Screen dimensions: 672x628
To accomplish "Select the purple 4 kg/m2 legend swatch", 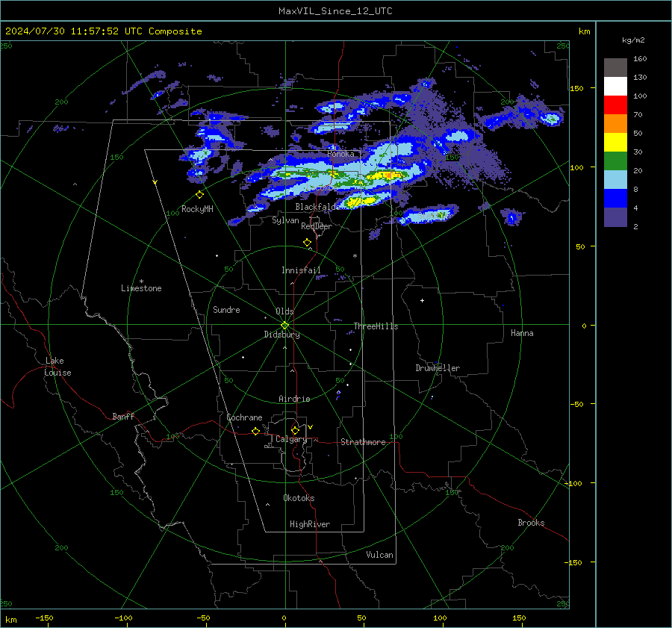I will coord(615,217).
